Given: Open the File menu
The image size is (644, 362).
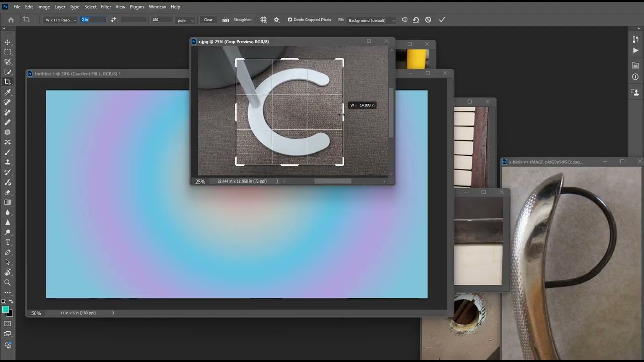Looking at the screenshot, I should point(17,7).
